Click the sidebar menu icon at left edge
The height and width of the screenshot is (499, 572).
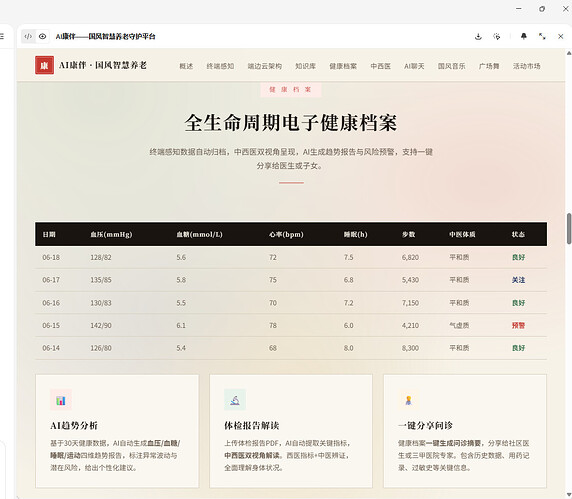click(1, 36)
